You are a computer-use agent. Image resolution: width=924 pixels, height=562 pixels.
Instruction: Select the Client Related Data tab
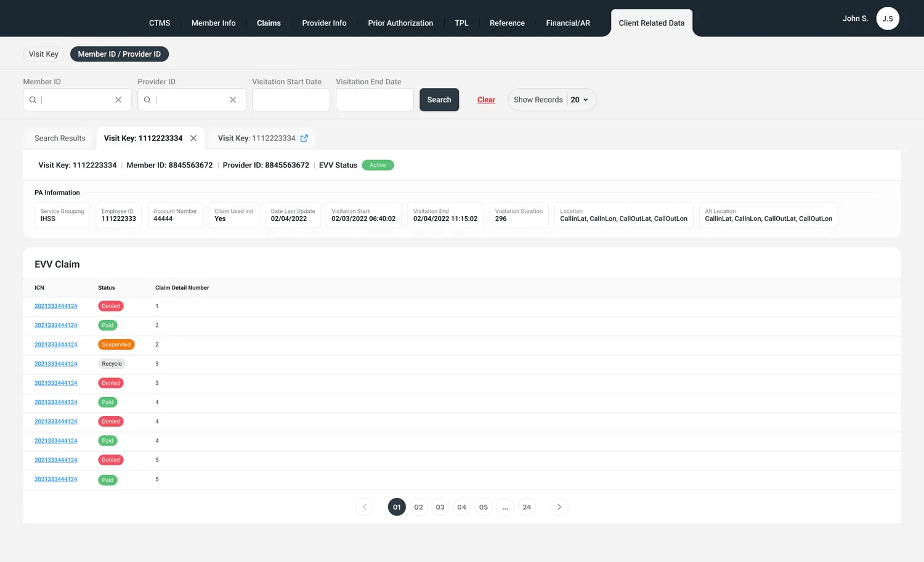652,23
